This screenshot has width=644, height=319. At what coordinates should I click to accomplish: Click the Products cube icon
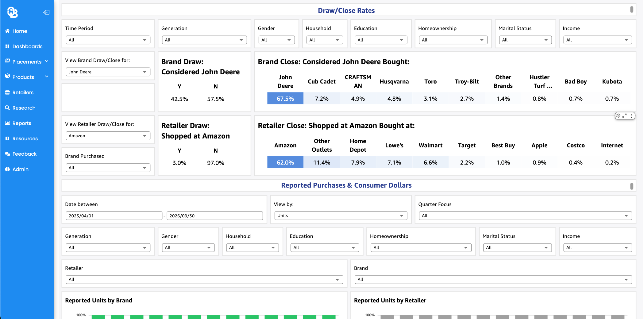pyautogui.click(x=7, y=76)
